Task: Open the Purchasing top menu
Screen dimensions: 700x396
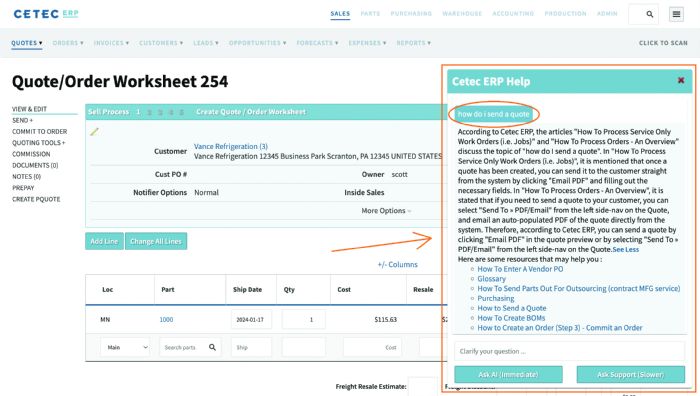Action: point(411,14)
